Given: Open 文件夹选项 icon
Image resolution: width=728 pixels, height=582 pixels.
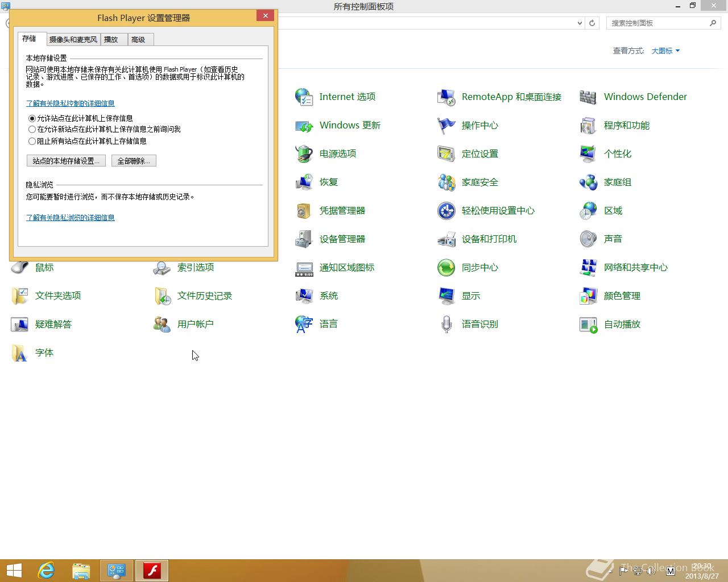Looking at the screenshot, I should click(x=20, y=296).
